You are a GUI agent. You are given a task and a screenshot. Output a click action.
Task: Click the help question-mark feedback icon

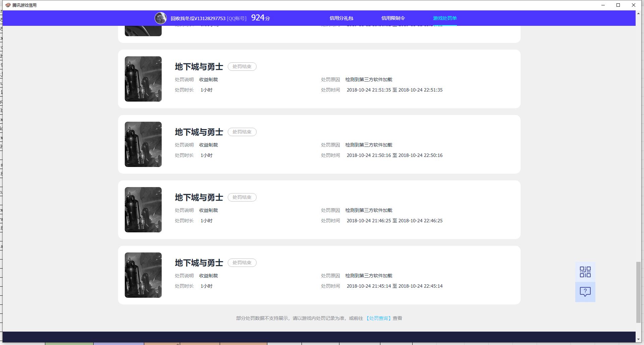click(585, 292)
